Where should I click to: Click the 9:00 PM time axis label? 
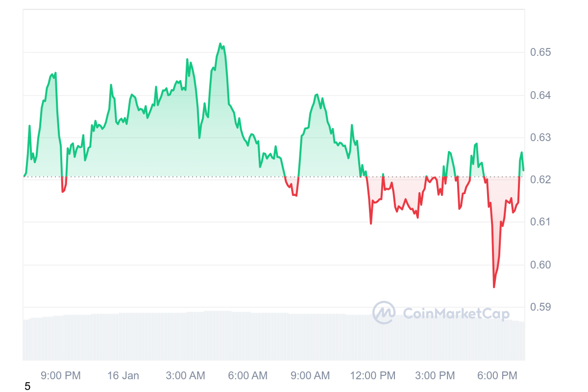[x=61, y=376]
